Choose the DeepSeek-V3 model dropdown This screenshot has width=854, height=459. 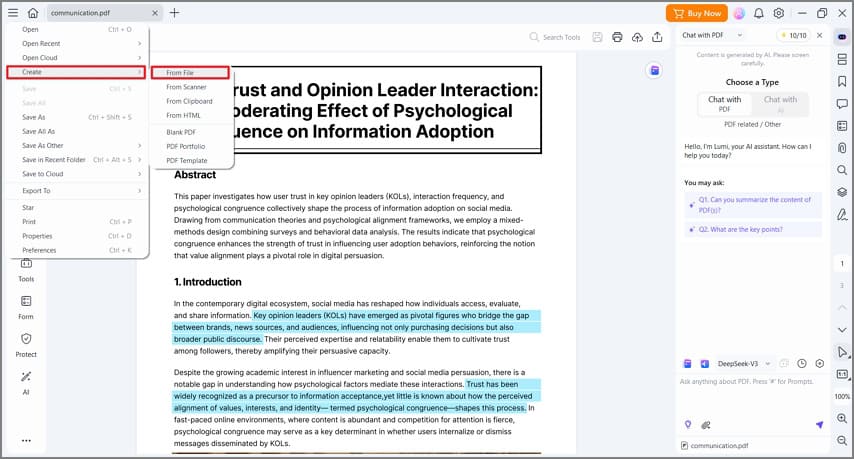(744, 363)
